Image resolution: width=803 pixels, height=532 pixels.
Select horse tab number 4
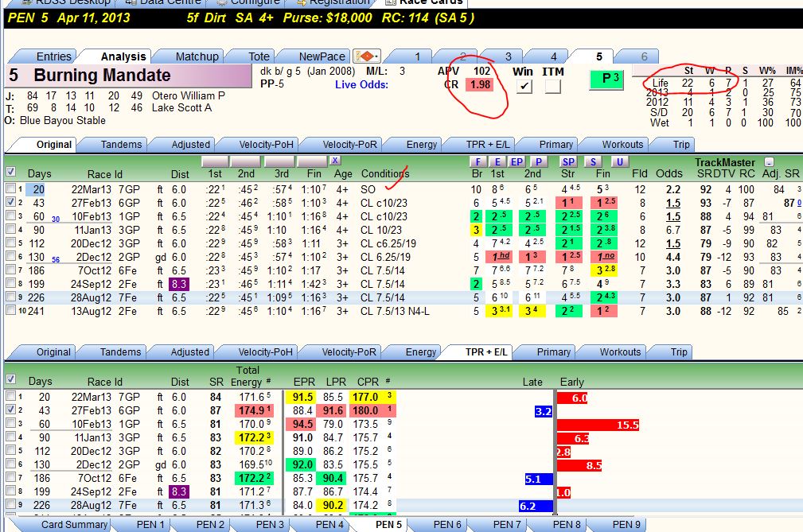click(x=553, y=56)
